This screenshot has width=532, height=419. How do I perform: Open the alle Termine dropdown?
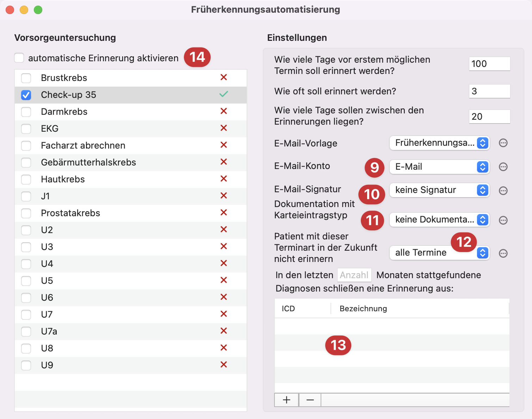click(439, 253)
